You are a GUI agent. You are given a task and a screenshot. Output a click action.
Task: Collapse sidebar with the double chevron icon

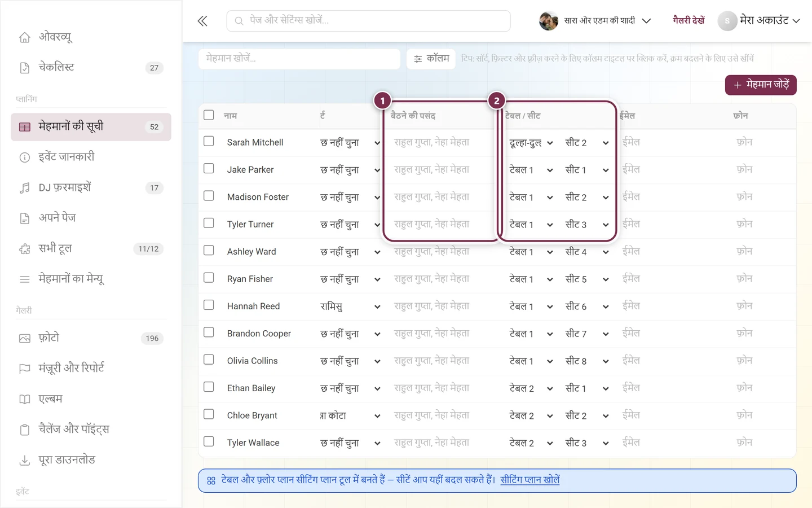(x=202, y=21)
